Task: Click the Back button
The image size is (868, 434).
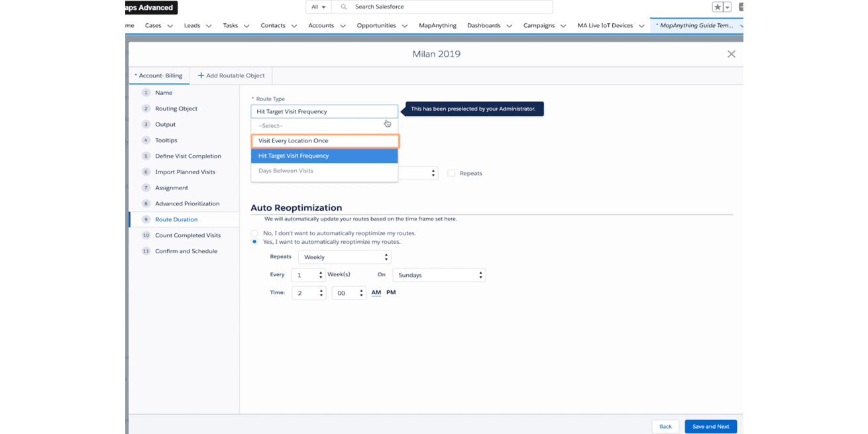Action: (665, 426)
